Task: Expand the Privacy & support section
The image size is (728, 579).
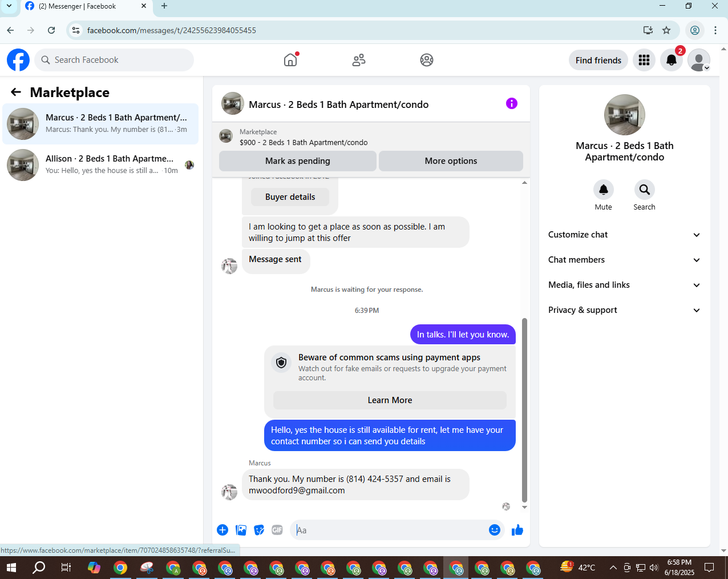Action: pos(624,310)
